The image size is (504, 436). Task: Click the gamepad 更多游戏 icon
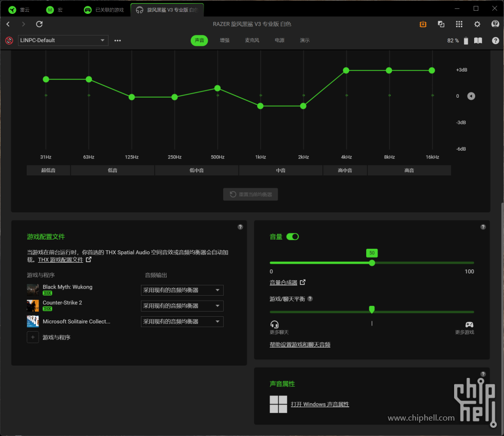click(469, 324)
